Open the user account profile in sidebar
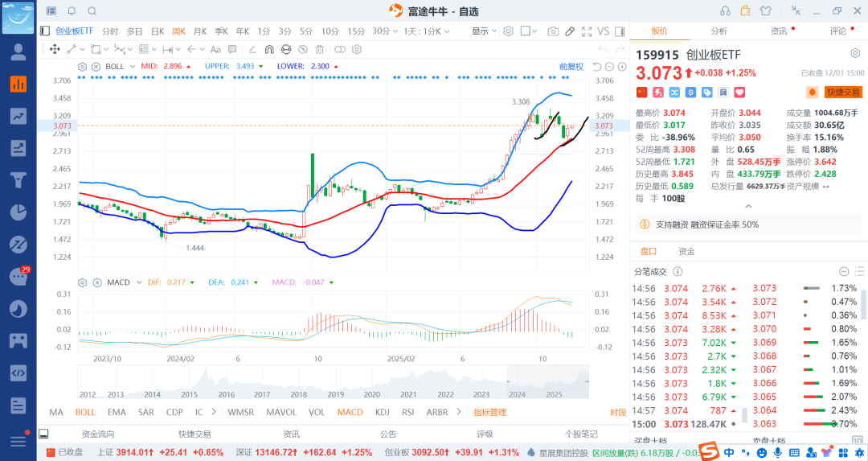 (18, 52)
